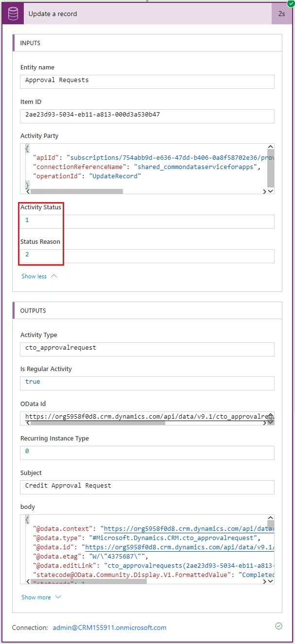Click the Activity Type field cto_approvalrequest

pos(147,349)
